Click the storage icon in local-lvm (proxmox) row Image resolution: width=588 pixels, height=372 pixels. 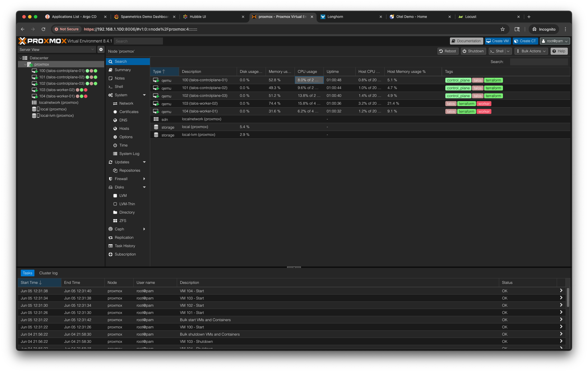coord(156,135)
